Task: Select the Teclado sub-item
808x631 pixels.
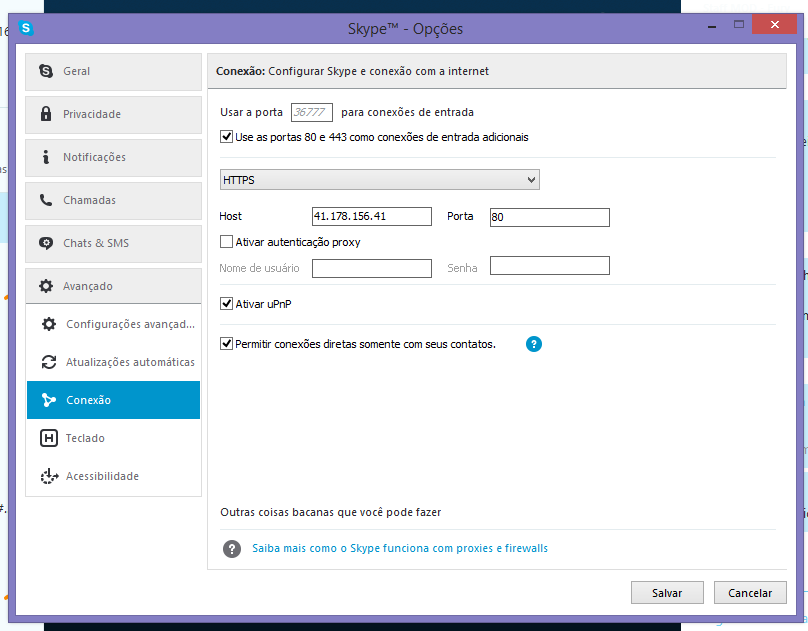Action: [113, 438]
